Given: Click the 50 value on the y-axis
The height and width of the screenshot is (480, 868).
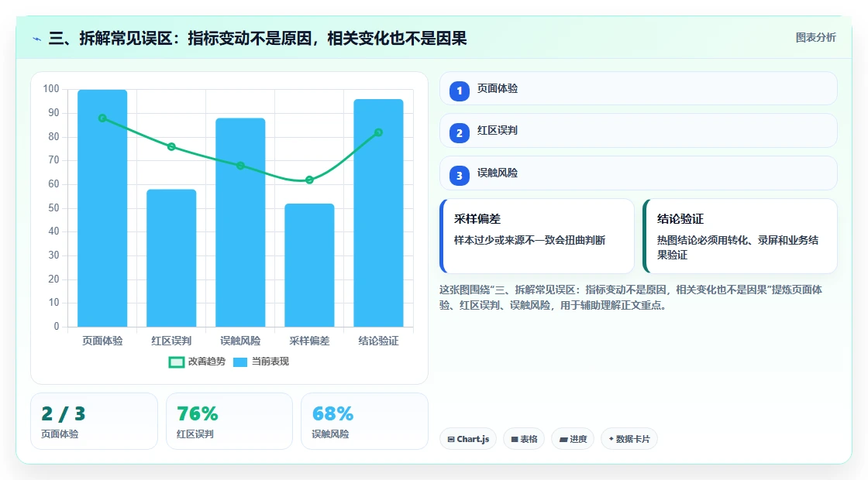Looking at the screenshot, I should click(x=53, y=208).
